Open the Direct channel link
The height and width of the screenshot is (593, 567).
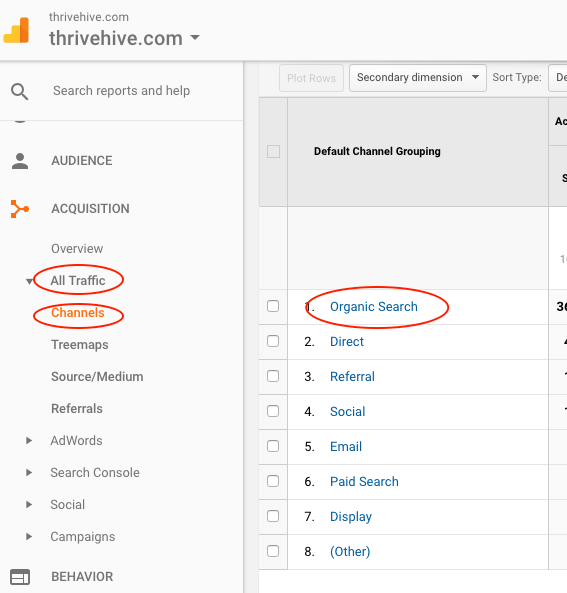[347, 342]
